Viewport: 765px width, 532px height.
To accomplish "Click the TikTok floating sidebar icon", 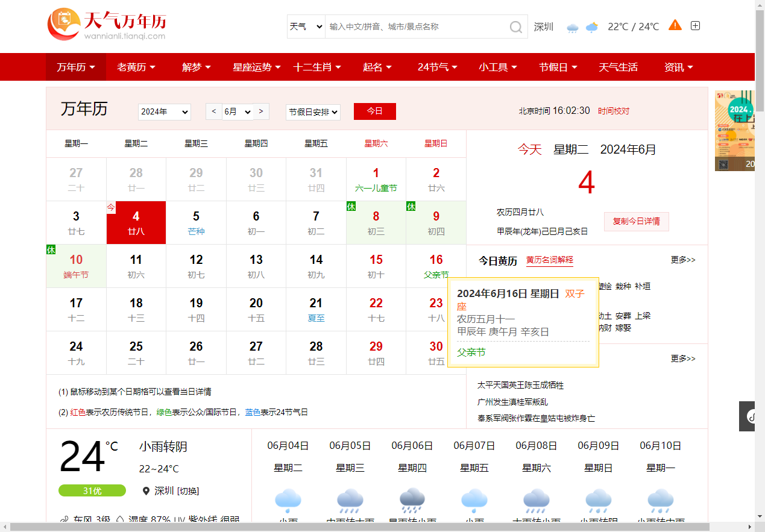I will pyautogui.click(x=752, y=416).
